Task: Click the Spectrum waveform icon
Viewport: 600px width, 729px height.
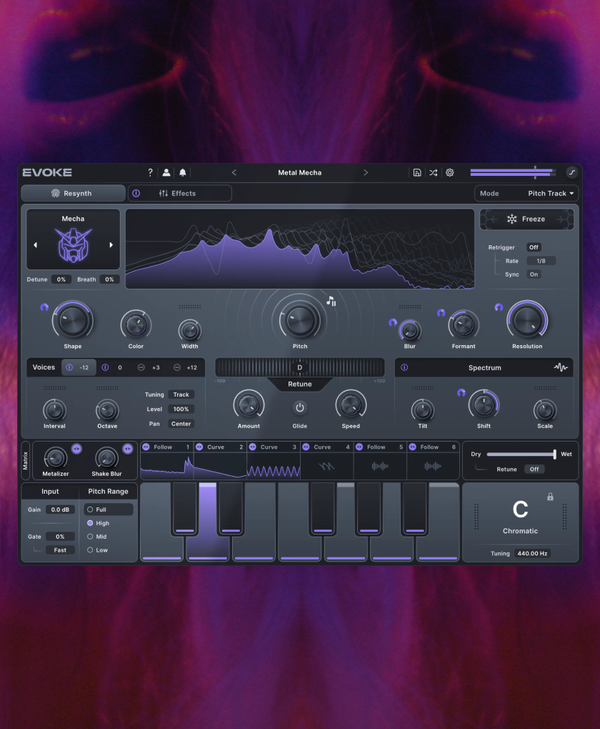Action: [561, 368]
